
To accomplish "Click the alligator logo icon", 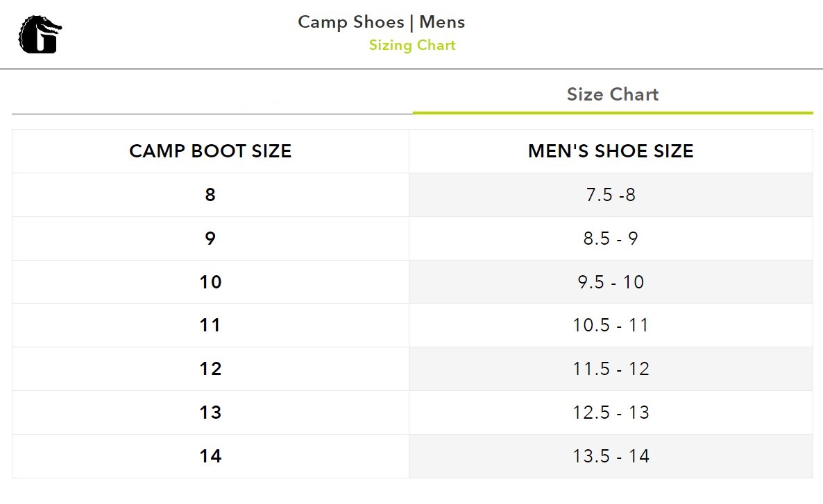I will click(40, 35).
